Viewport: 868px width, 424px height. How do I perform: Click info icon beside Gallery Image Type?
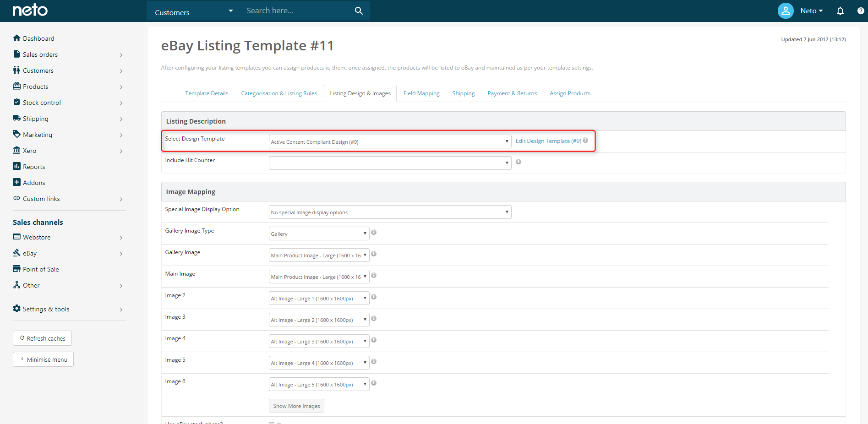pyautogui.click(x=374, y=232)
